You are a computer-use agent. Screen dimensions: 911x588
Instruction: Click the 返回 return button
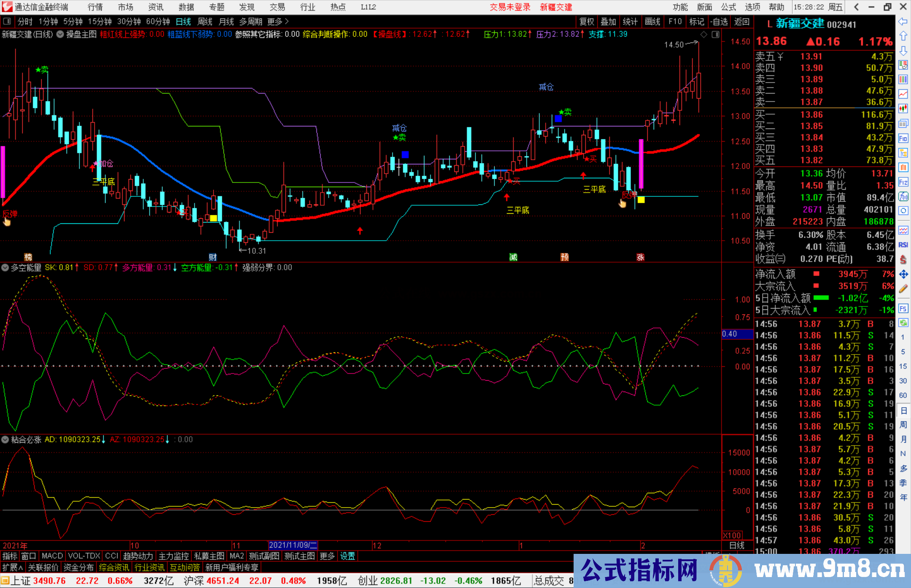pyautogui.click(x=742, y=21)
